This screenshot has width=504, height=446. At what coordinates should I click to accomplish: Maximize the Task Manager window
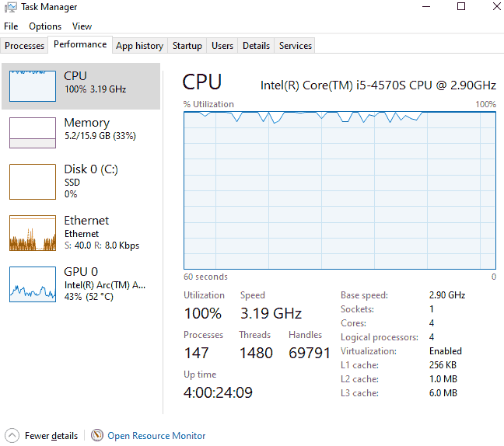point(461,6)
